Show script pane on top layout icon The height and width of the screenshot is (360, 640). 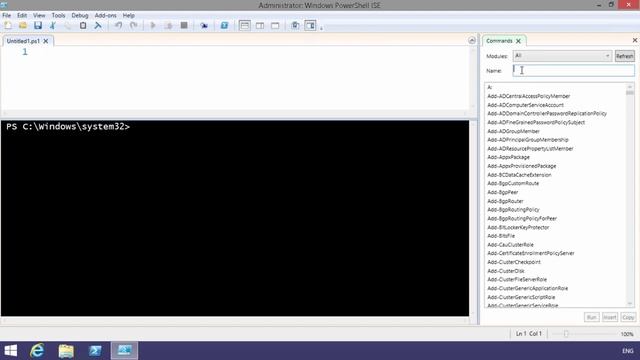pos(244,26)
